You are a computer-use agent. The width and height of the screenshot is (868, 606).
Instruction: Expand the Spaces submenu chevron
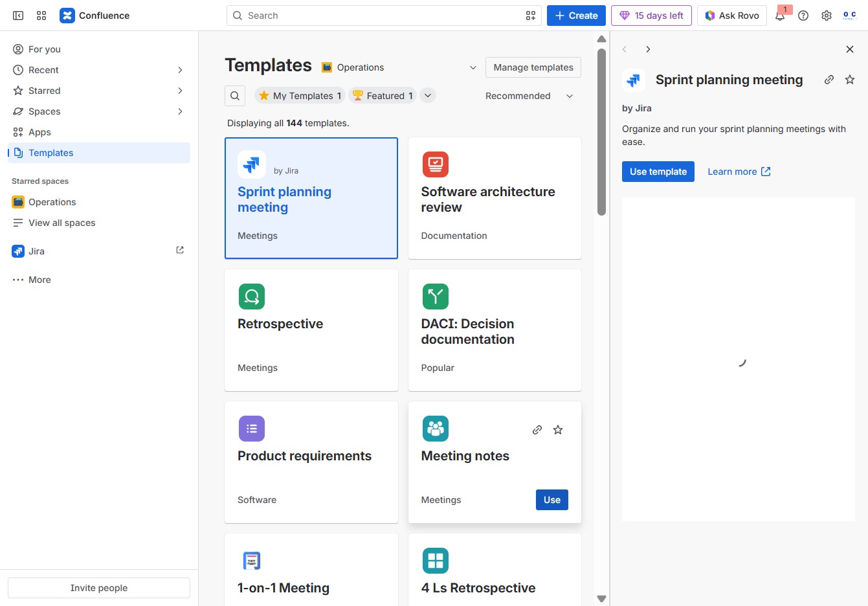coord(180,111)
